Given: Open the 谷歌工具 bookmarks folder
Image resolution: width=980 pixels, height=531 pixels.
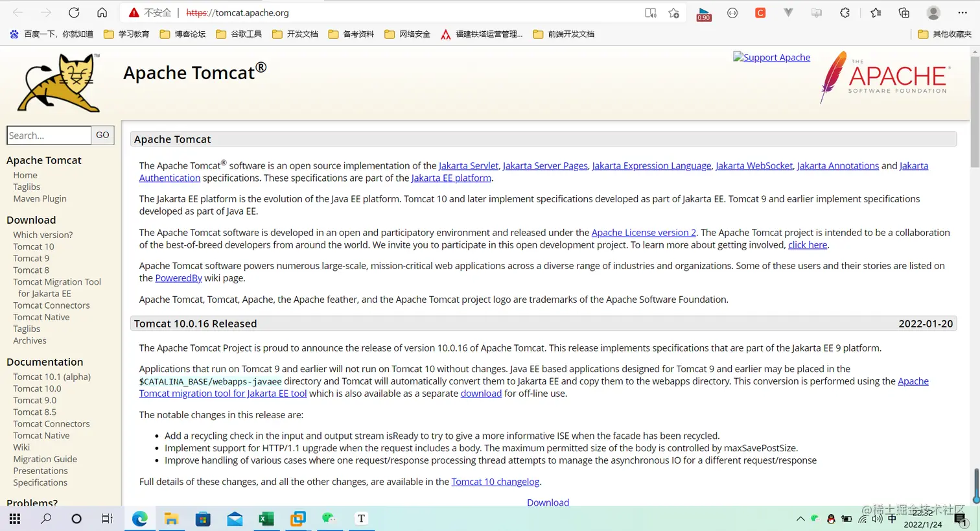Looking at the screenshot, I should tap(239, 34).
